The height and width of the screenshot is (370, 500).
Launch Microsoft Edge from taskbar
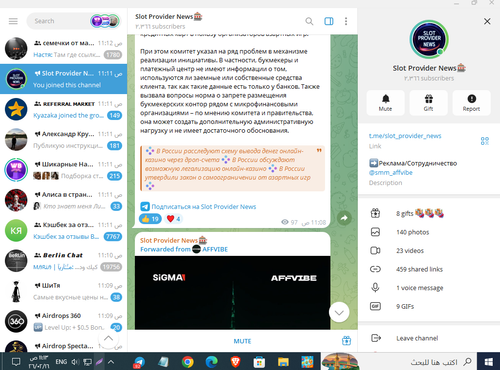tap(211, 362)
